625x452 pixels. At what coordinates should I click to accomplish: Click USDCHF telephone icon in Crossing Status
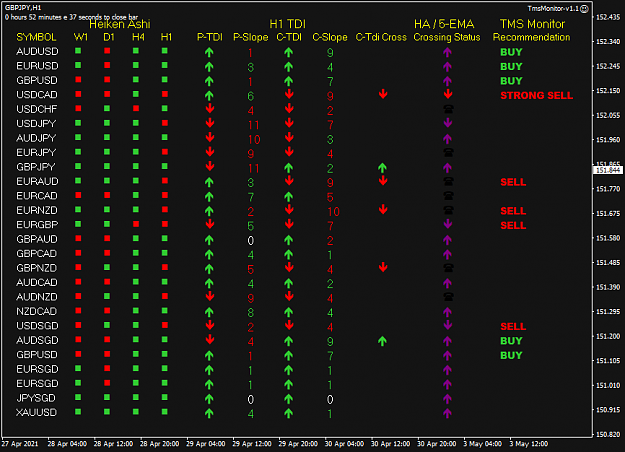point(448,108)
